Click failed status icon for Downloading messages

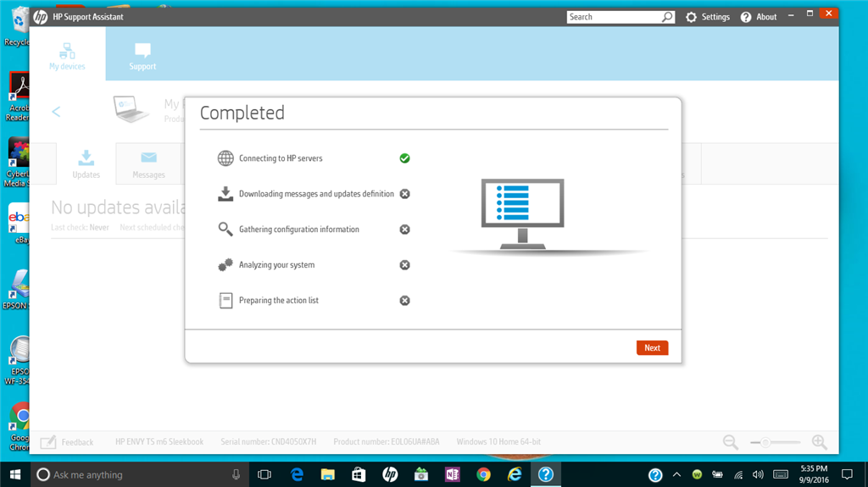point(404,194)
